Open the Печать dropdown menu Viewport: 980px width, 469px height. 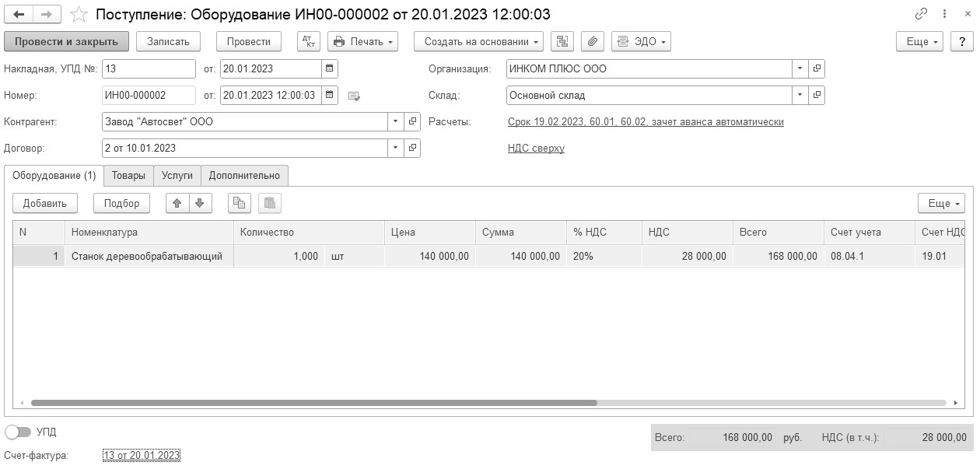coord(362,41)
